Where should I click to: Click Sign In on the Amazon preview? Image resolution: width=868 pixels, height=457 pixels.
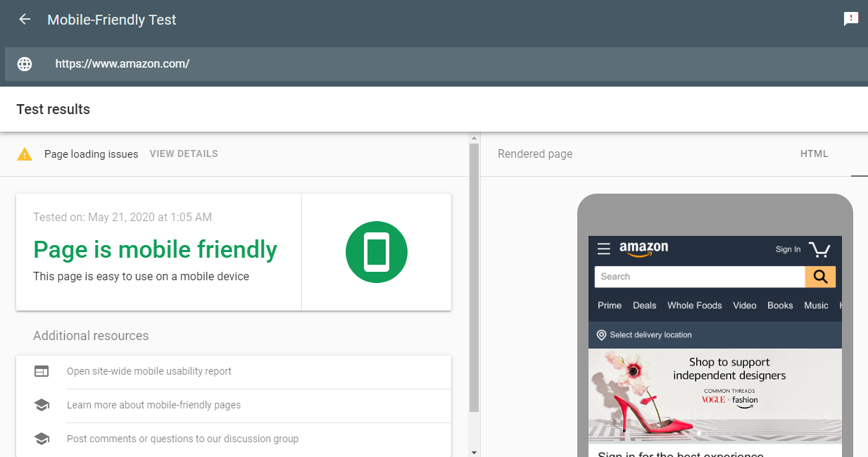click(788, 249)
